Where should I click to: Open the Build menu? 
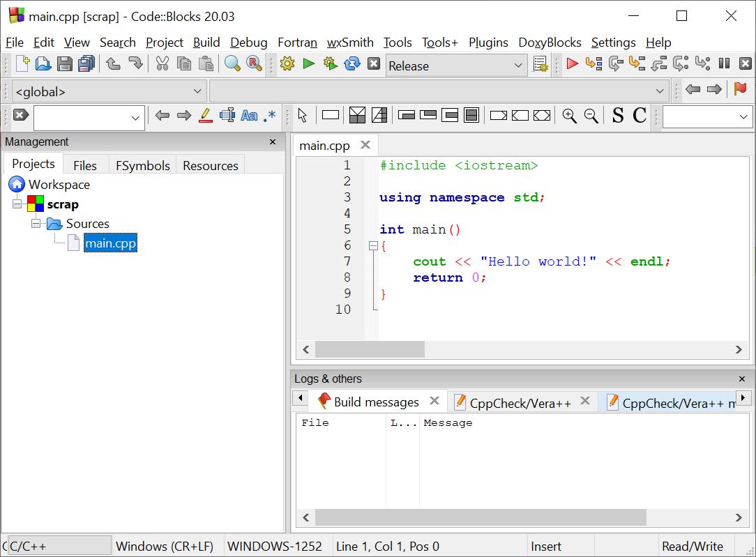[x=206, y=43]
